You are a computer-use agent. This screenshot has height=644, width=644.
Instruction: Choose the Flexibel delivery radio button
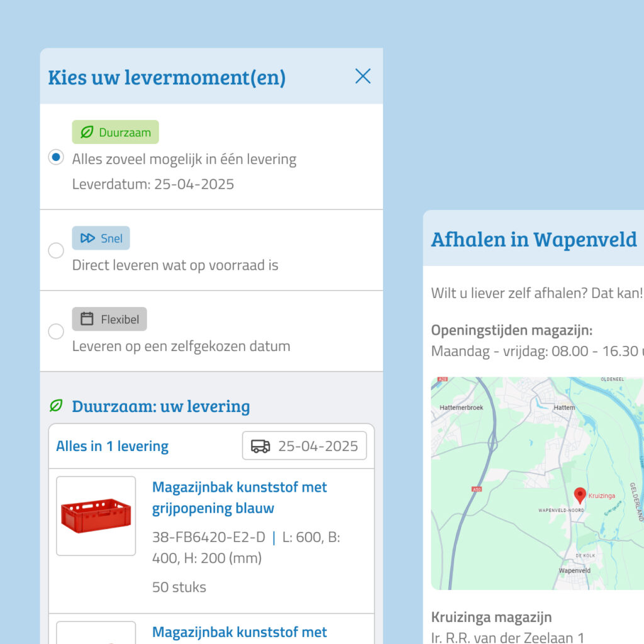pos(56,331)
